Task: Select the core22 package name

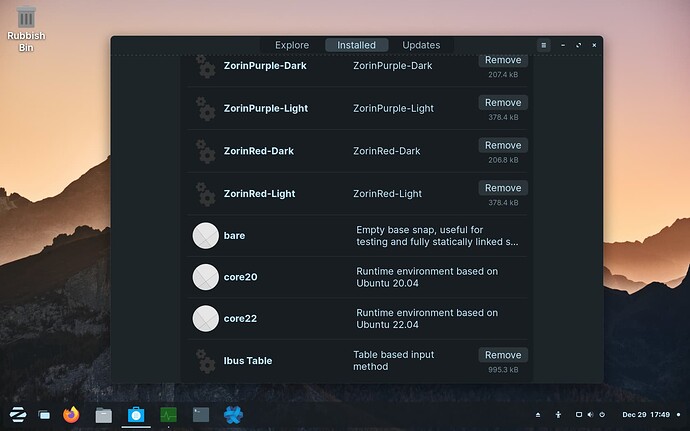Action: click(x=240, y=318)
